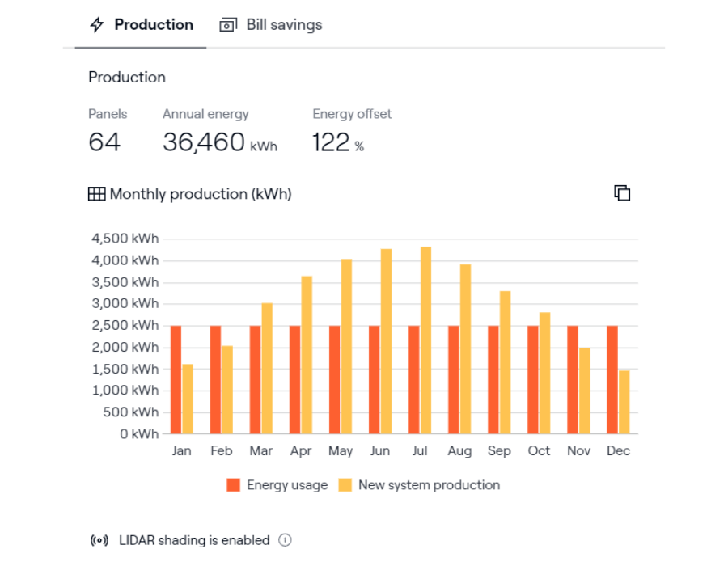Click the Monthly production (kWh) heading
The height and width of the screenshot is (566, 728).
coord(201,194)
